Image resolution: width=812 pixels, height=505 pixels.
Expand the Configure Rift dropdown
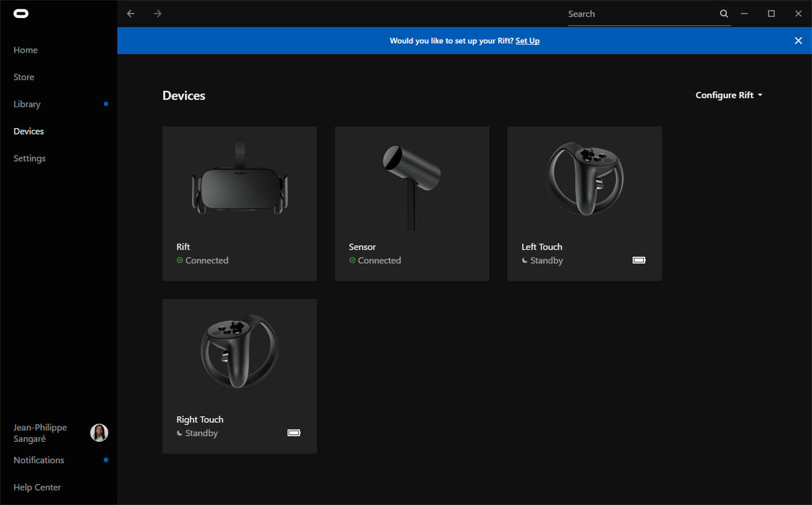(729, 95)
